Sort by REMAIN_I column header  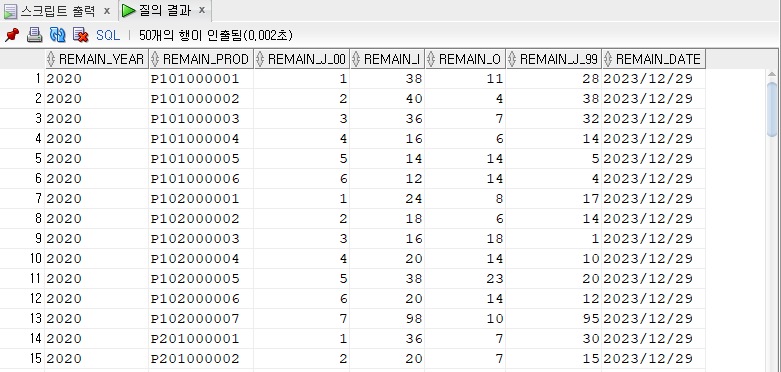pos(387,59)
